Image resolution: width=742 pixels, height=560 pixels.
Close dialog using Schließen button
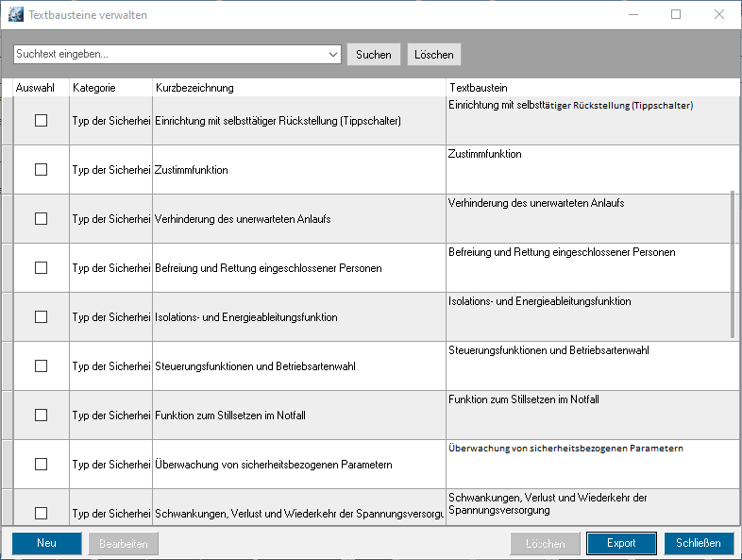(x=699, y=543)
